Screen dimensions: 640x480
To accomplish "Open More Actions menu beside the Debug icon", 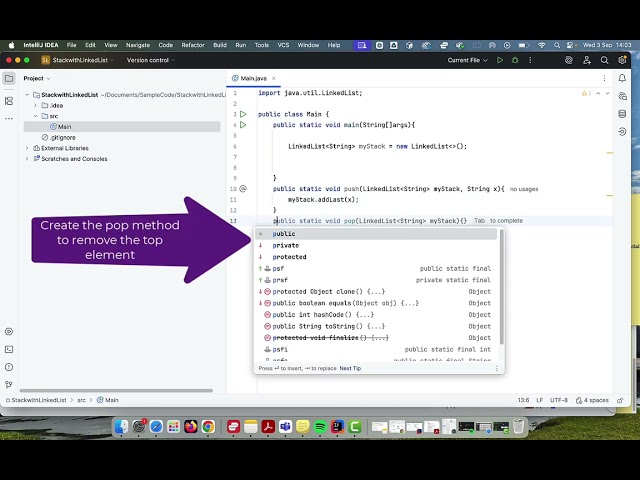I will (530, 60).
